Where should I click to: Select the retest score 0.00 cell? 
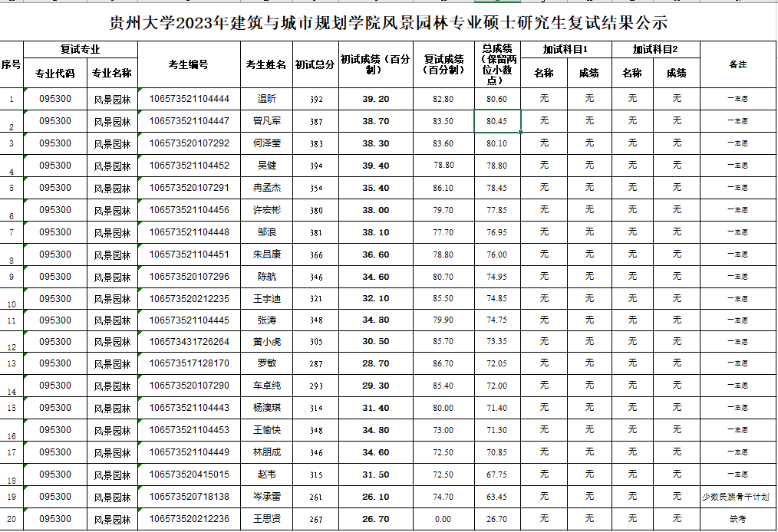(443, 519)
